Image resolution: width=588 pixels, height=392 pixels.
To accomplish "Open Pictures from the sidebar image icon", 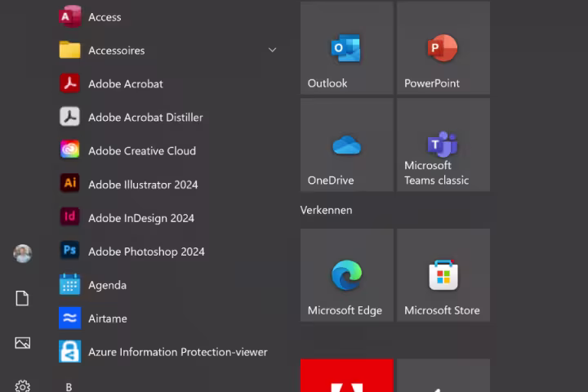I will [x=23, y=343].
